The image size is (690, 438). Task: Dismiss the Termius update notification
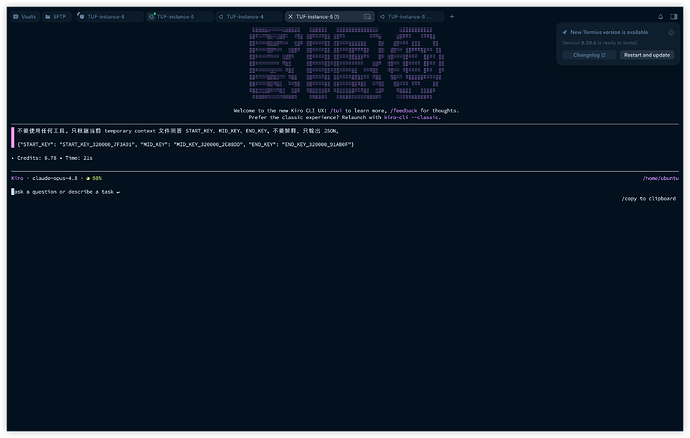tap(671, 32)
